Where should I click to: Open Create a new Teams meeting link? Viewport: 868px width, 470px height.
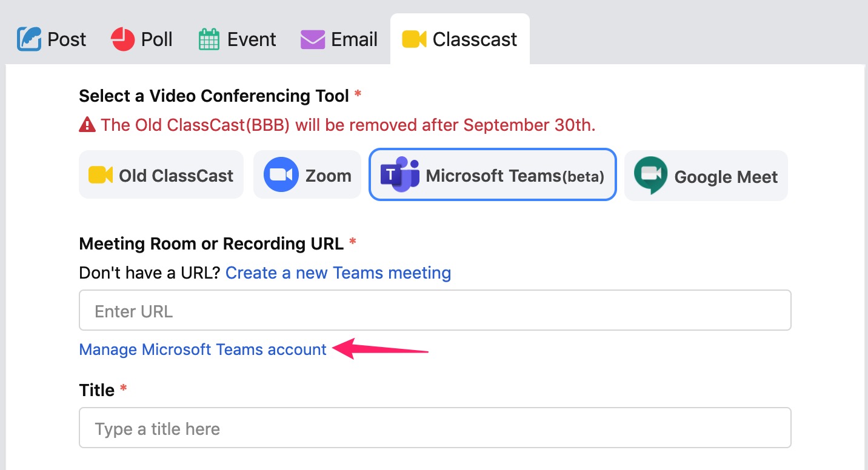tap(338, 273)
